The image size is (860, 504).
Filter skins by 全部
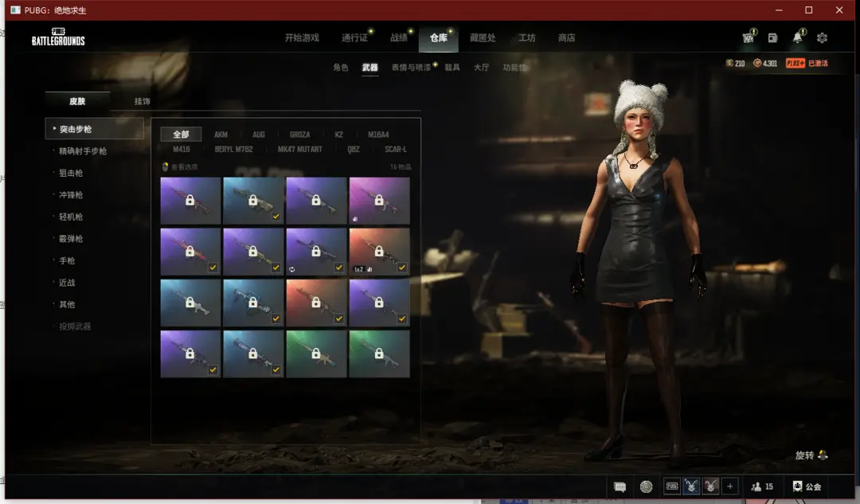181,135
